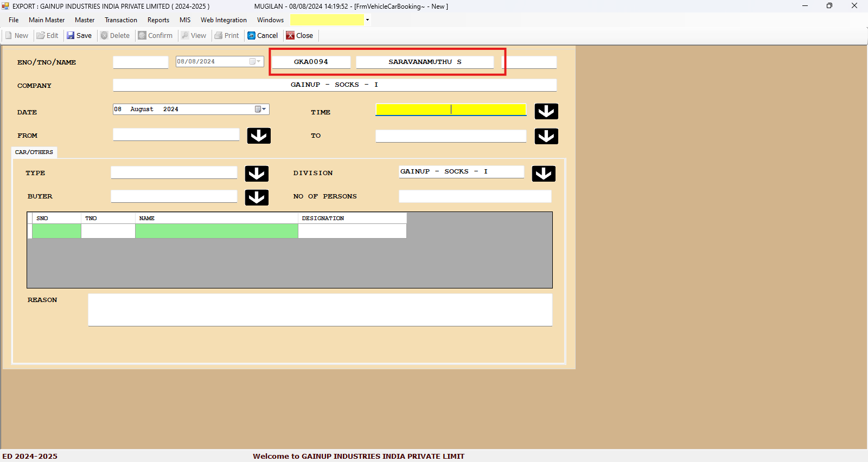
Task: Open the TO location lookup arrow
Action: pyautogui.click(x=546, y=136)
